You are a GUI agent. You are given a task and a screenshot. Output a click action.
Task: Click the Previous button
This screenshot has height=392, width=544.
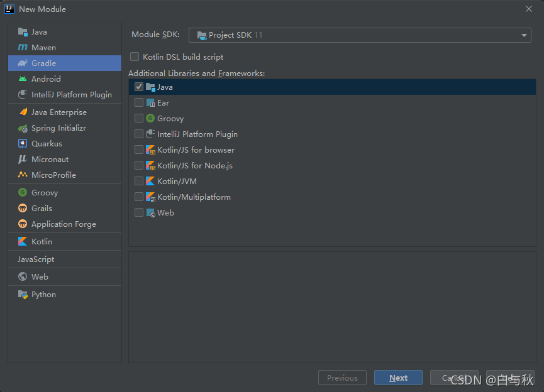click(342, 378)
